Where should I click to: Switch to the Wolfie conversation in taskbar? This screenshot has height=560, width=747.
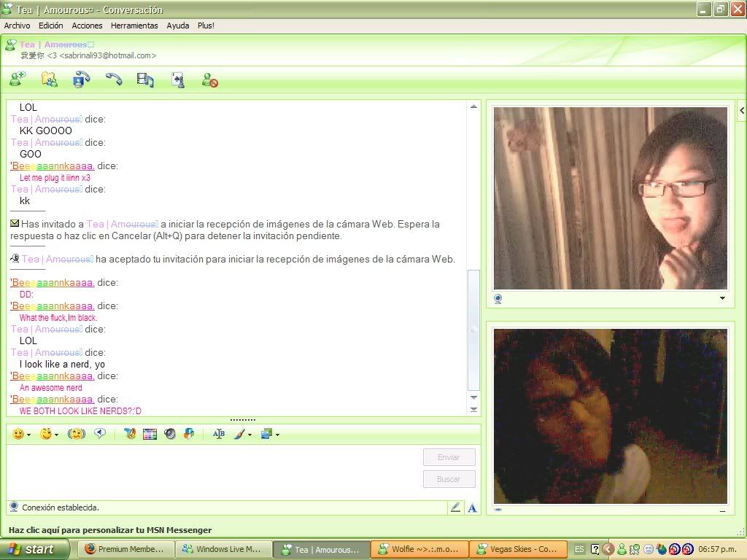tap(419, 549)
